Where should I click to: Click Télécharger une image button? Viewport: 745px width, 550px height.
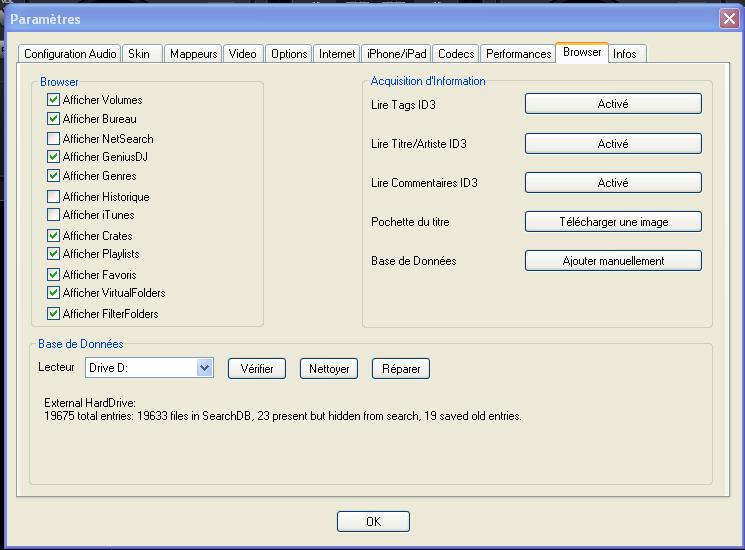(x=613, y=222)
